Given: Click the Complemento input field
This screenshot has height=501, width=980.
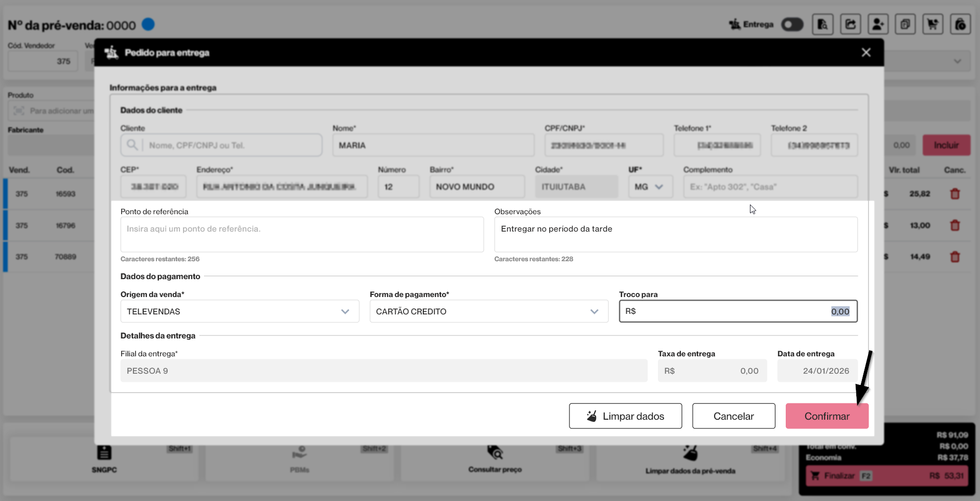Looking at the screenshot, I should tap(770, 187).
